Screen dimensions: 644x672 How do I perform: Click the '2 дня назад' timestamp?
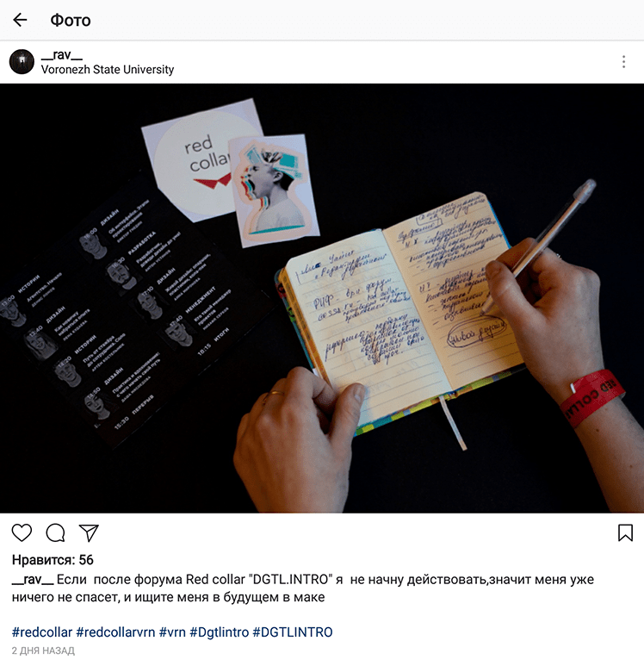(43, 650)
